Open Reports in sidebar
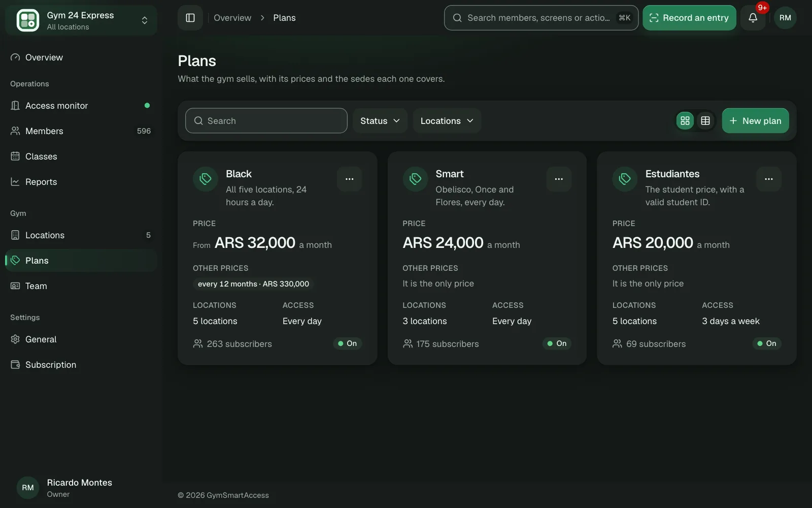 pos(81,182)
